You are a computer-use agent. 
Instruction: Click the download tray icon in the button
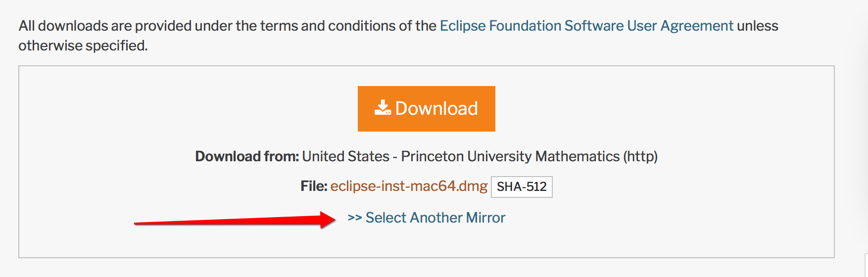383,108
